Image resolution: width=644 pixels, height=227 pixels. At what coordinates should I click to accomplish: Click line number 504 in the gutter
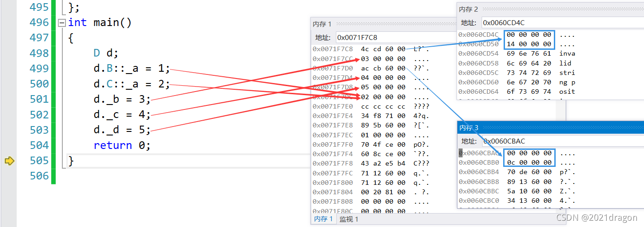[39, 145]
